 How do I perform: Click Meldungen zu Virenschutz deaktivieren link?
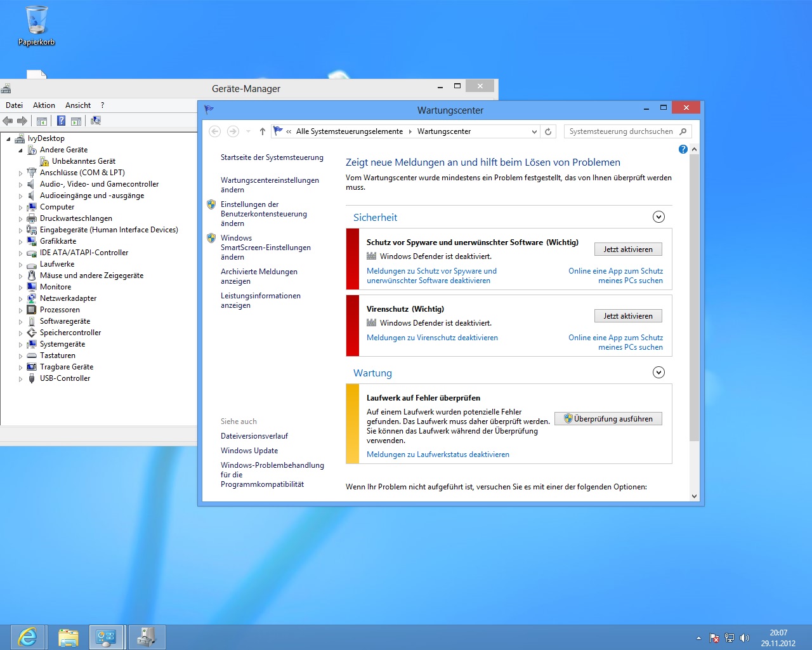click(x=432, y=338)
